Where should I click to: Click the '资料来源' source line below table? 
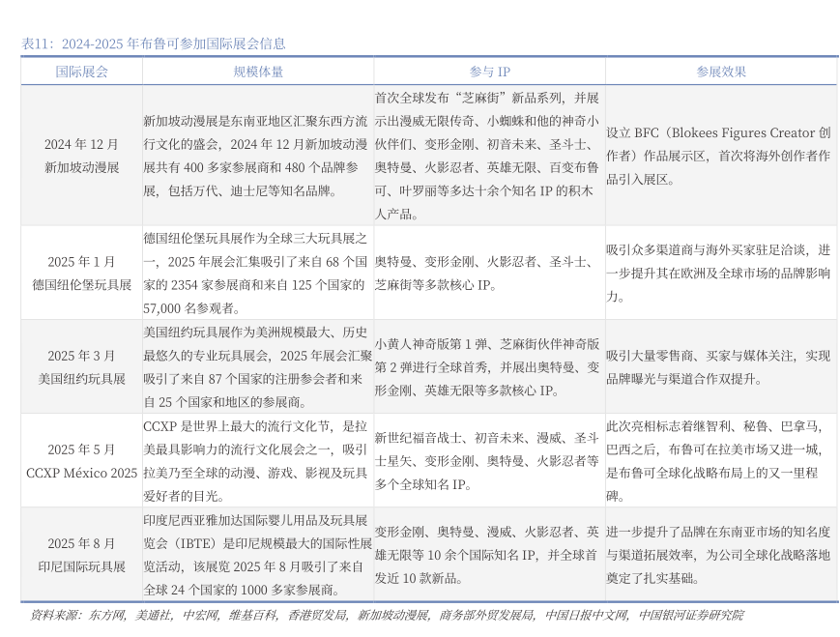click(387, 615)
